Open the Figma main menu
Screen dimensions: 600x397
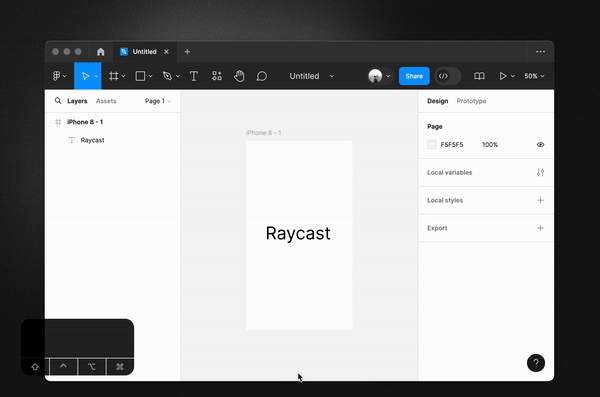coord(59,76)
